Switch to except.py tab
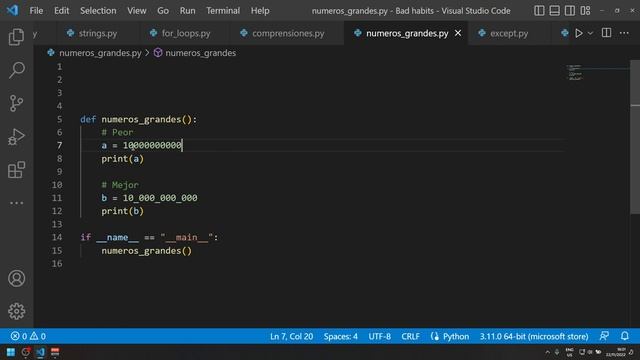Viewport: 640px width, 360px height. 509,33
